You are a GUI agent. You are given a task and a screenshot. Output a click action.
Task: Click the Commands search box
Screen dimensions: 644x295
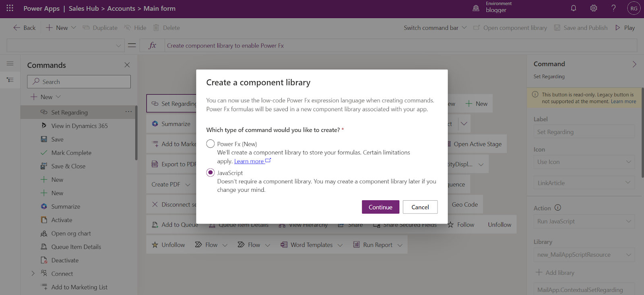(x=79, y=81)
